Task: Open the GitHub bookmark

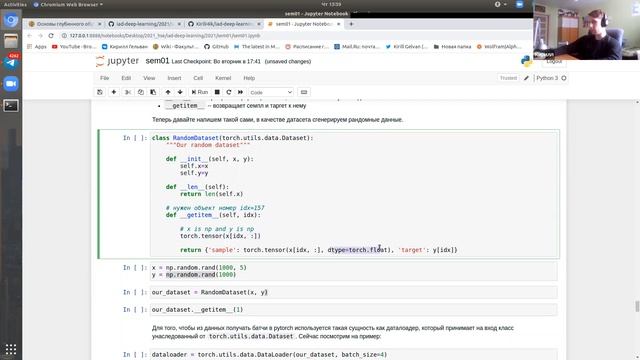Action: tap(216, 47)
